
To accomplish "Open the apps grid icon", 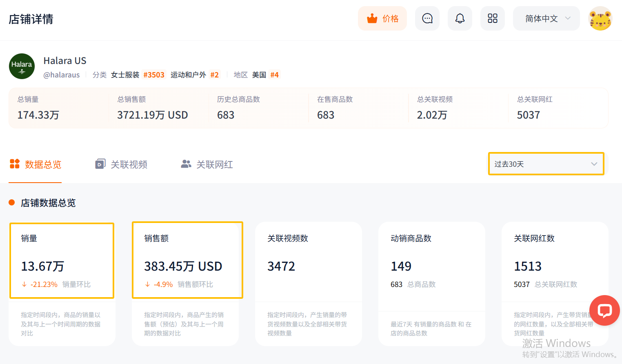I will 493,18.
